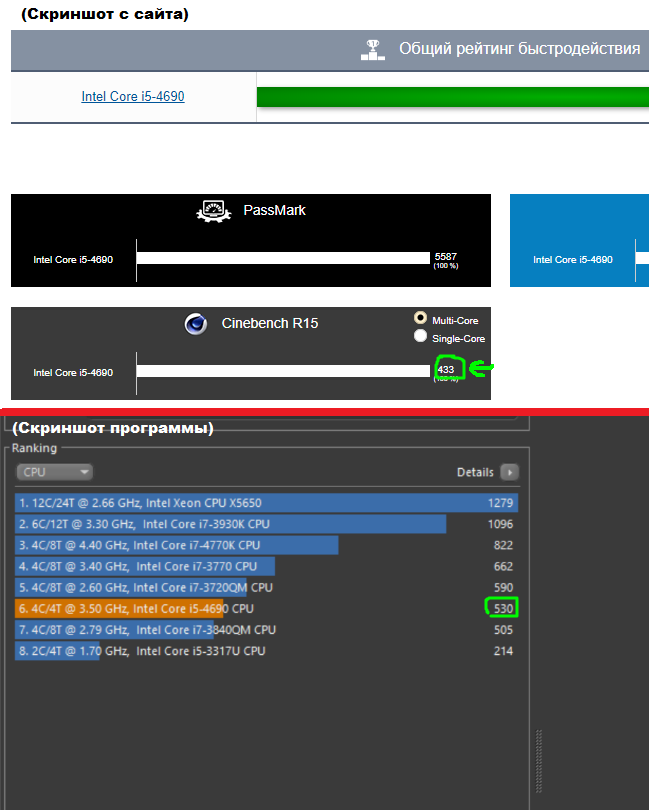The image size is (649, 810).
Task: Open the CPU ranking dropdown
Action: pos(55,472)
